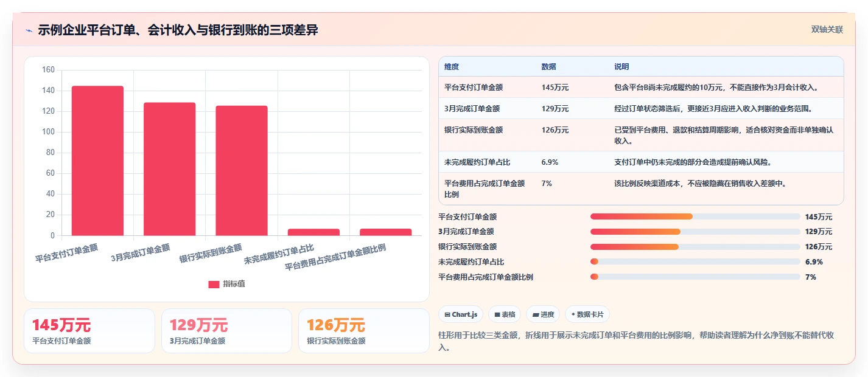Click the 126万元 value in table
Image resolution: width=868 pixels, height=377 pixels.
click(x=555, y=130)
